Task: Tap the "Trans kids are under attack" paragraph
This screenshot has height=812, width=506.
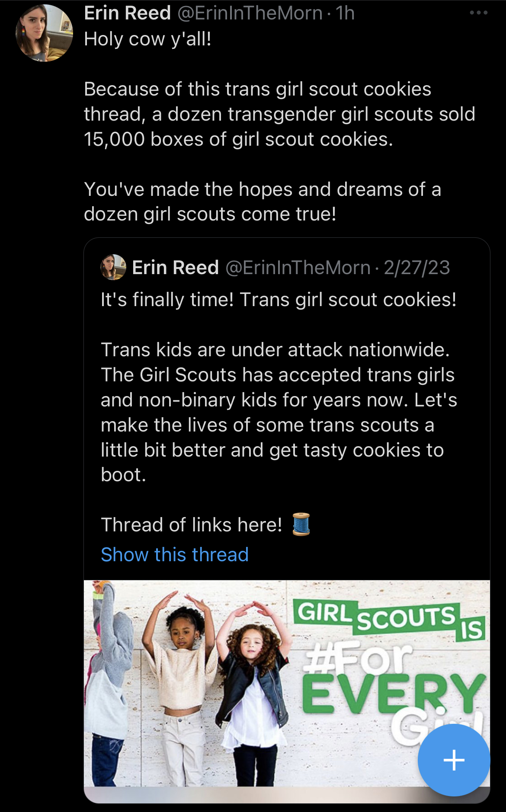Action: point(279,412)
